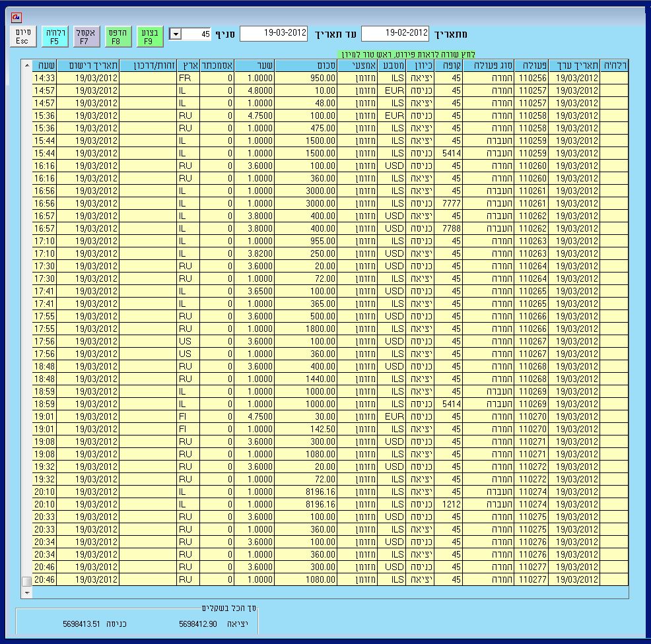The width and height of the screenshot is (651, 644).
Task: Click the amount cell 500.00
Action: click(x=306, y=316)
